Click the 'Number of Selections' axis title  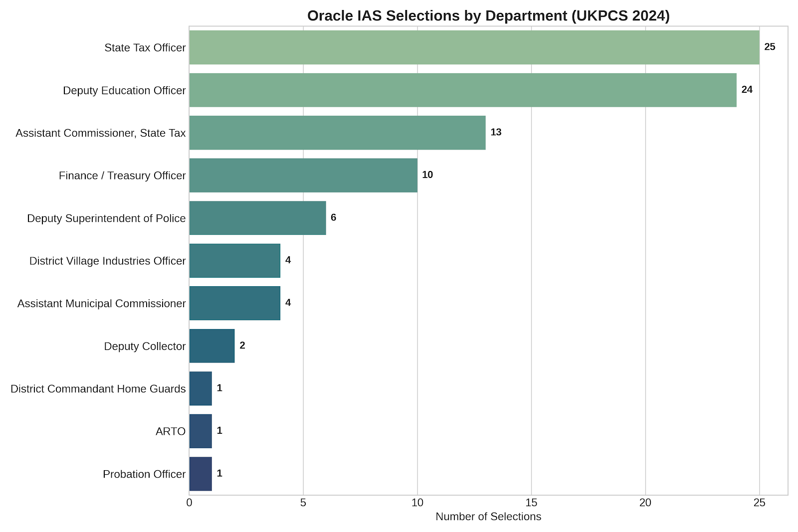488,517
